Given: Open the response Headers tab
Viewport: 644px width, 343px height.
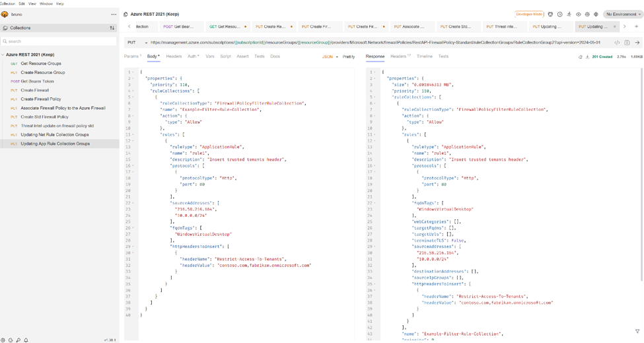Looking at the screenshot, I should (400, 57).
